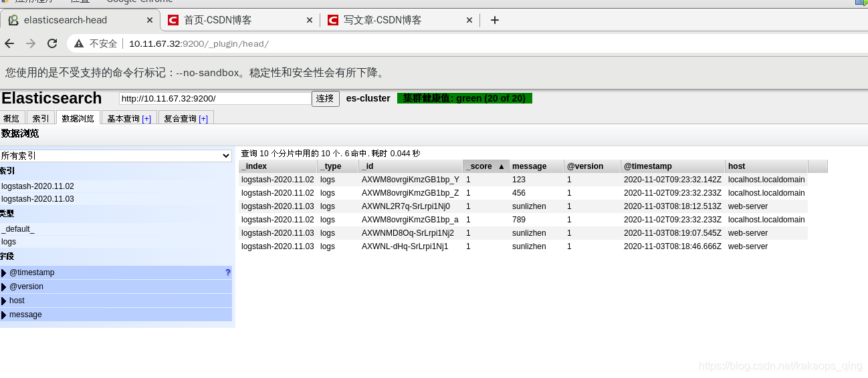Click timestamp 2020-11-02T09:23:32.142Z cell
This screenshot has height=378, width=868.
pyautogui.click(x=673, y=180)
